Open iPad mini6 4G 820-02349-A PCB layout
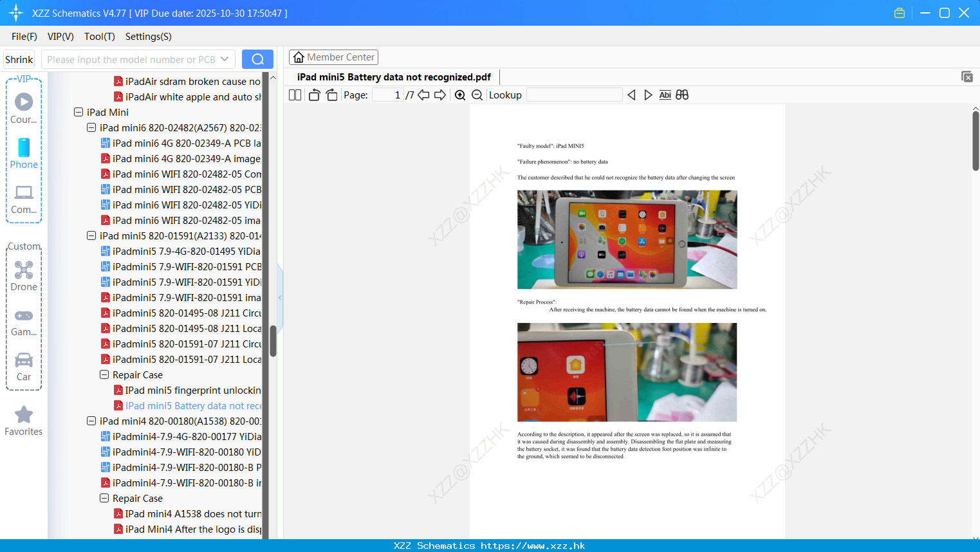The height and width of the screenshot is (552, 980). tap(181, 143)
